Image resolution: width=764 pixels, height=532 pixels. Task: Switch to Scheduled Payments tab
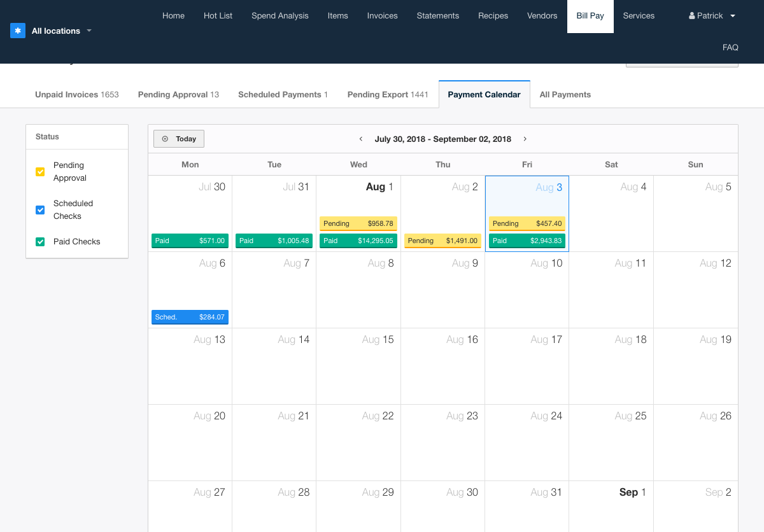click(x=283, y=95)
